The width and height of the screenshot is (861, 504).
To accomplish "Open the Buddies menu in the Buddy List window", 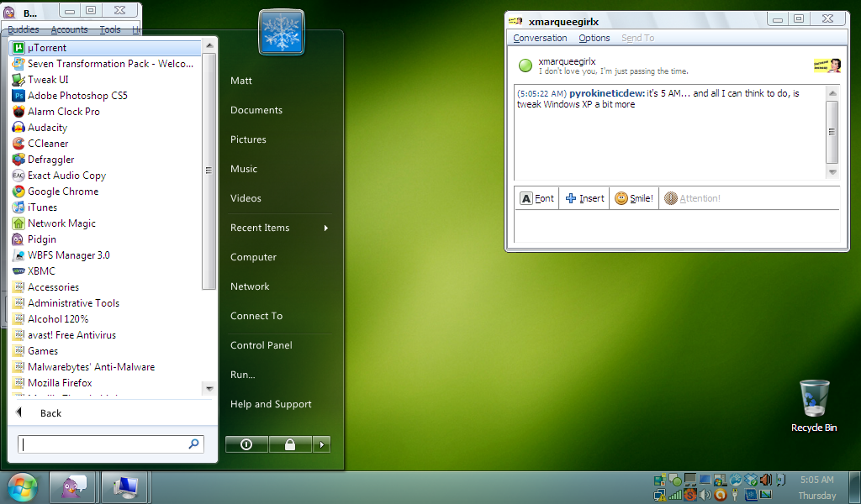I will coord(23,29).
